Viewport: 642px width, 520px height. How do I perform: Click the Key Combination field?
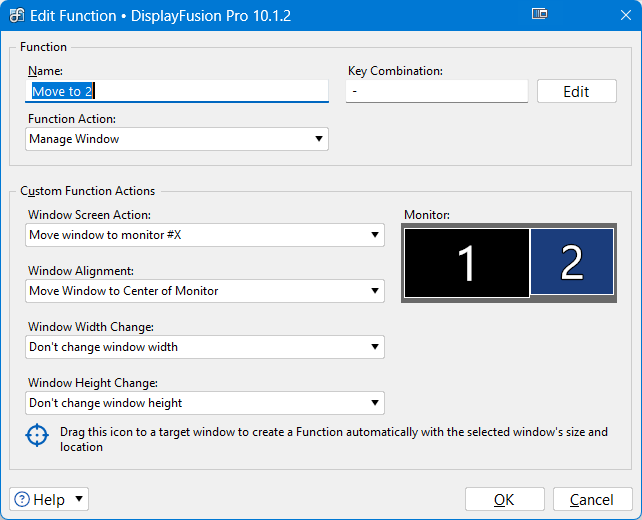click(436, 91)
